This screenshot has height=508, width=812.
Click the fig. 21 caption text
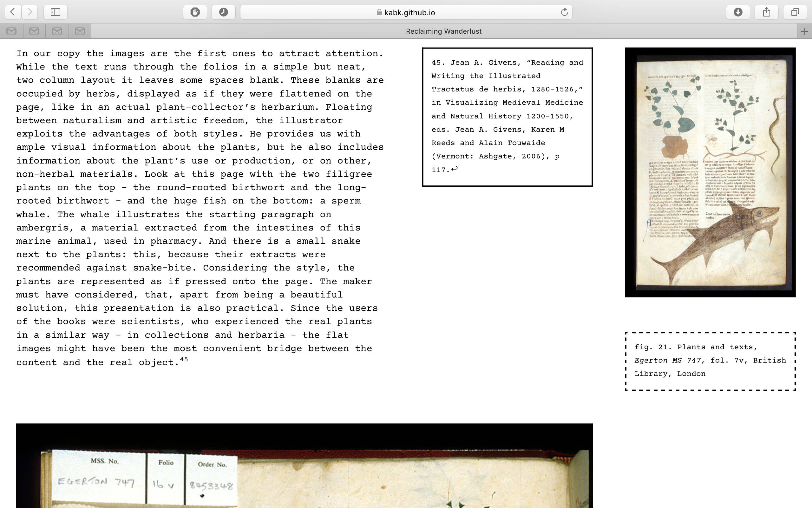[x=710, y=360]
